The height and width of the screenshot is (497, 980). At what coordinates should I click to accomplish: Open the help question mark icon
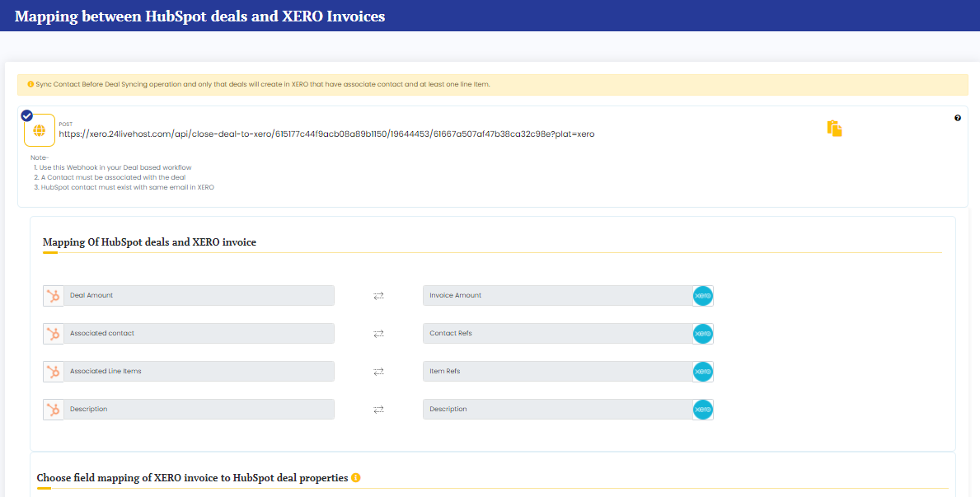(x=958, y=118)
